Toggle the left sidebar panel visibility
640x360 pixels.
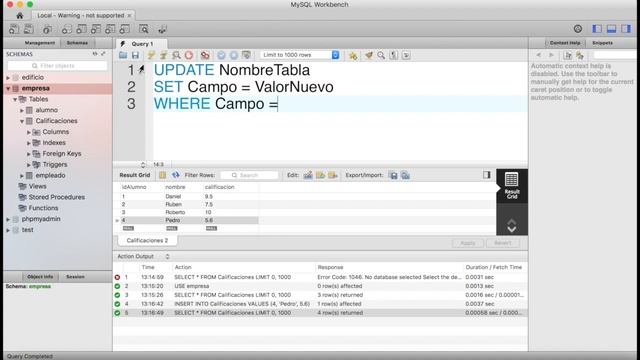597,29
